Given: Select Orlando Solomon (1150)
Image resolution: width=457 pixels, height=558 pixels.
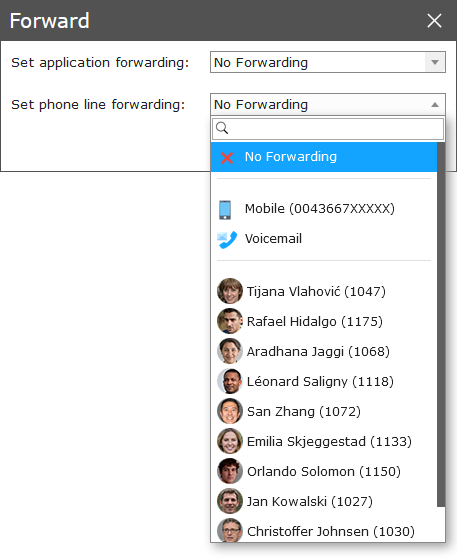Looking at the screenshot, I should point(324,471).
